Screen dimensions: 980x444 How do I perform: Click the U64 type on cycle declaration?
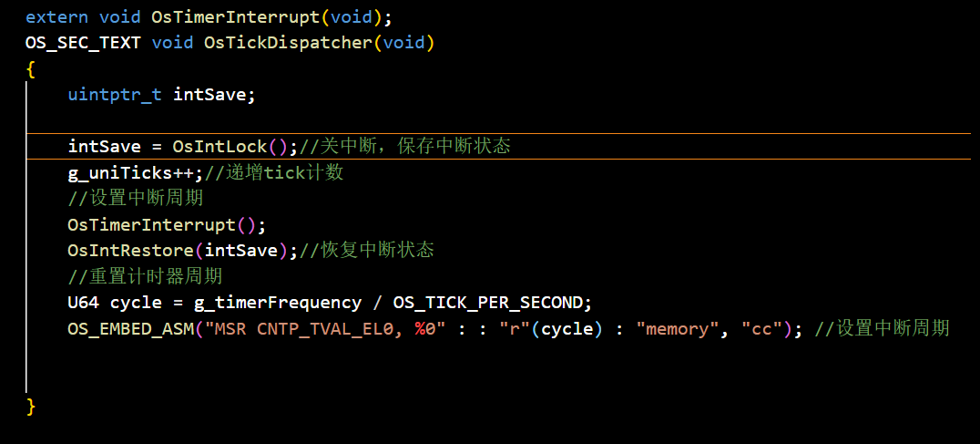(84, 303)
